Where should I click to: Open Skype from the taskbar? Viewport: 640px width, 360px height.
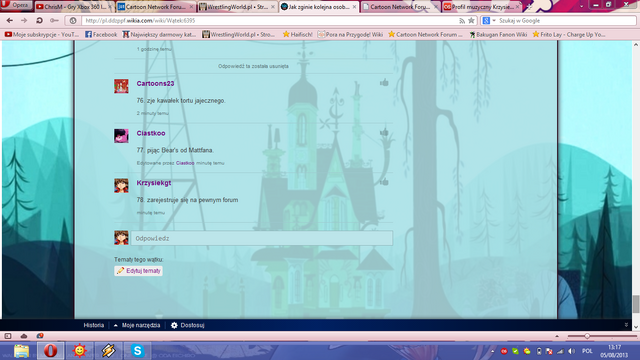point(138,351)
